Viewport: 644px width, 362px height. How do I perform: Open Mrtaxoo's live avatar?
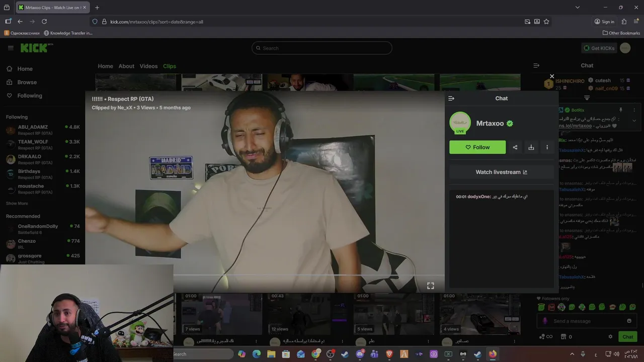(460, 123)
